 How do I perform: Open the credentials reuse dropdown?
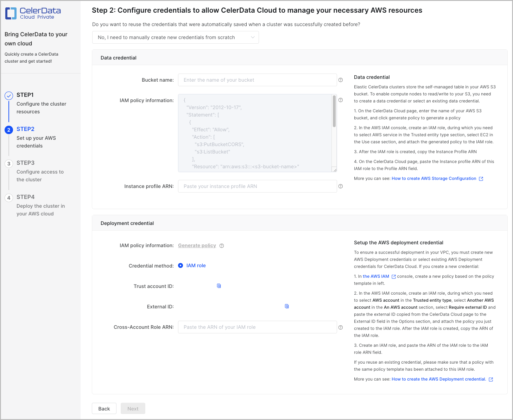point(175,37)
